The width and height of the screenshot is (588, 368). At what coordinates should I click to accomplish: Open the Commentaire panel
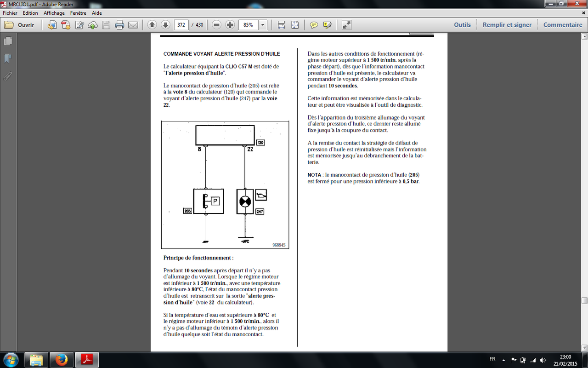pos(563,25)
